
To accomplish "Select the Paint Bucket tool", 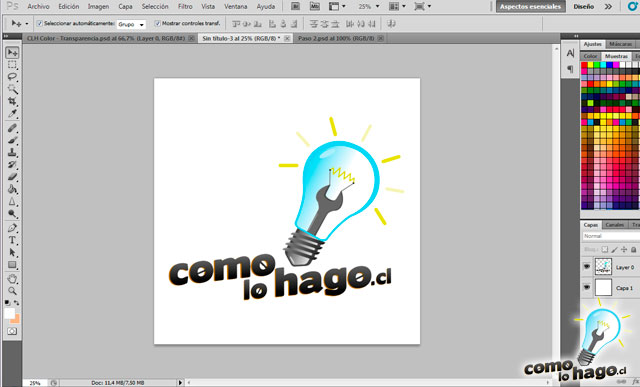I will tap(12, 189).
